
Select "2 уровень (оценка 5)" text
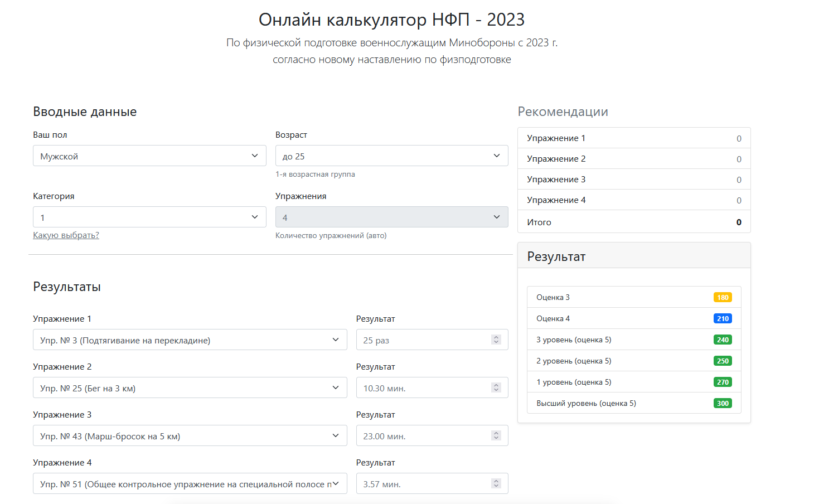point(574,361)
